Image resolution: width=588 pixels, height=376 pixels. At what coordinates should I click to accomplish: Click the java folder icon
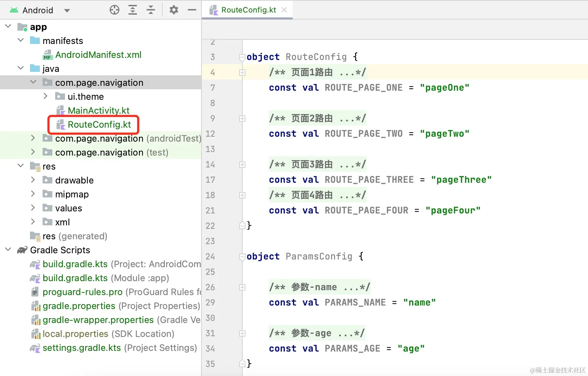(x=35, y=68)
